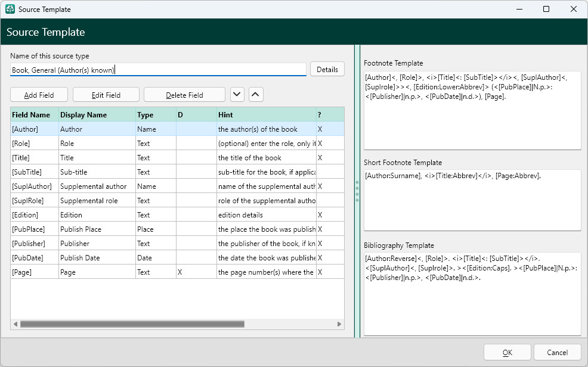Click the Bibliography Template label
This screenshot has height=367, width=588.
coord(398,245)
